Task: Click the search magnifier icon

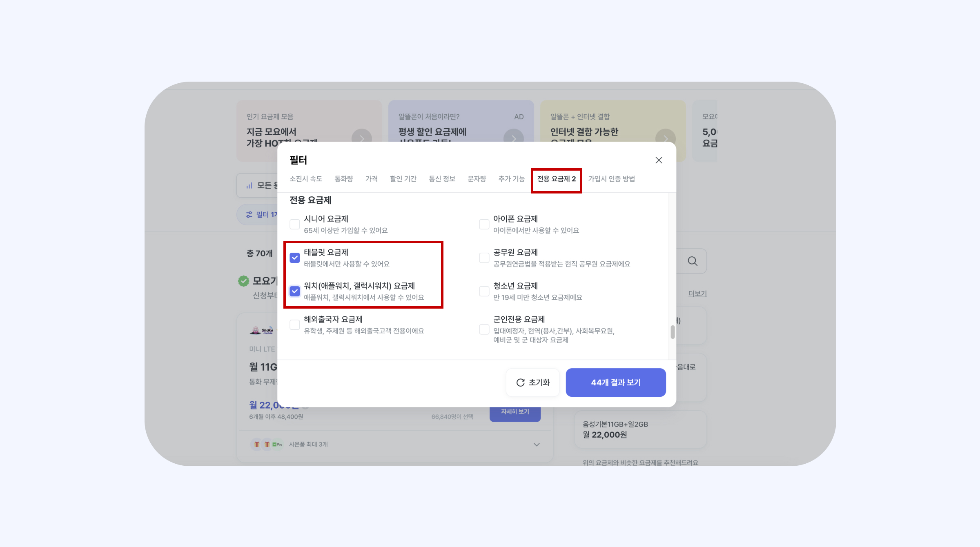Action: [x=693, y=261]
